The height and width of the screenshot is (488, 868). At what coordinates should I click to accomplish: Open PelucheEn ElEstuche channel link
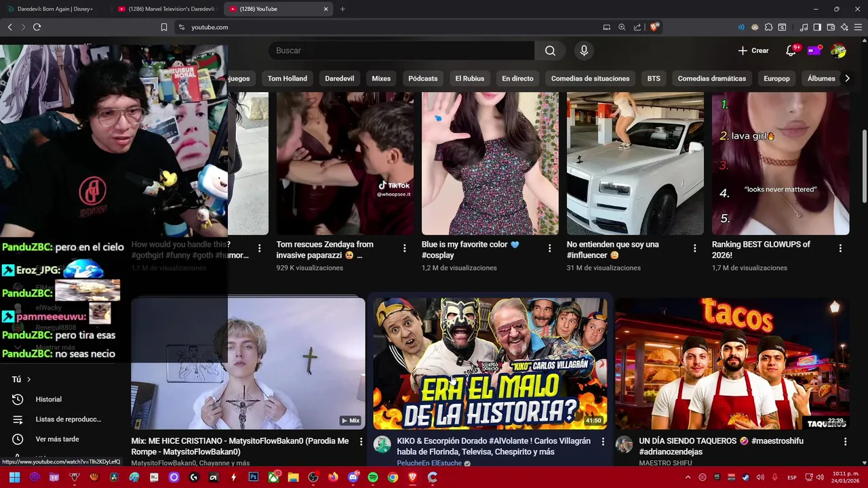(429, 464)
